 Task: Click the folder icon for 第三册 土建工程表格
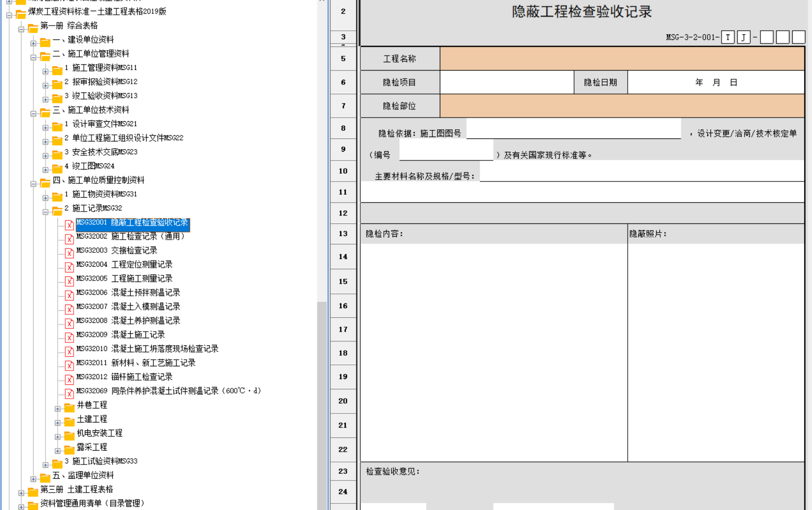tap(33, 491)
